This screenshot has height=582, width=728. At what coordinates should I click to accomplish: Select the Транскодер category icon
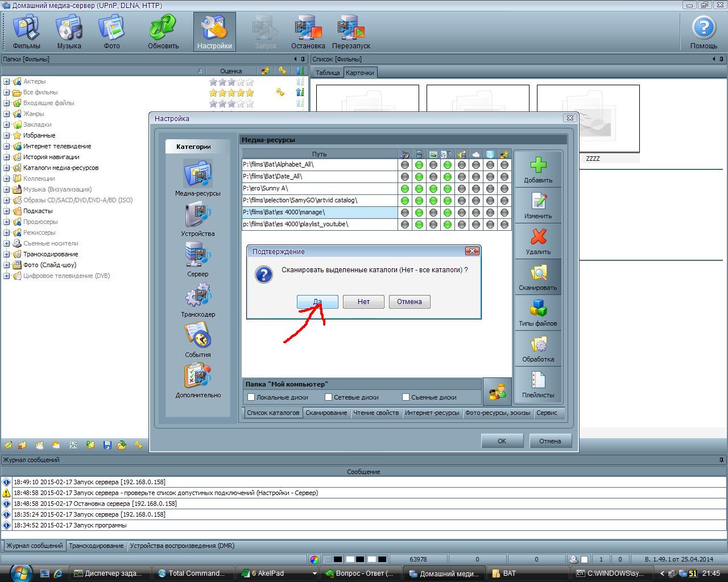[198, 296]
